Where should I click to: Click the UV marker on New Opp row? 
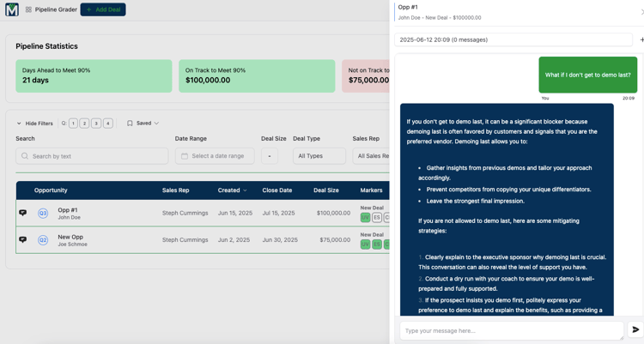tap(365, 244)
